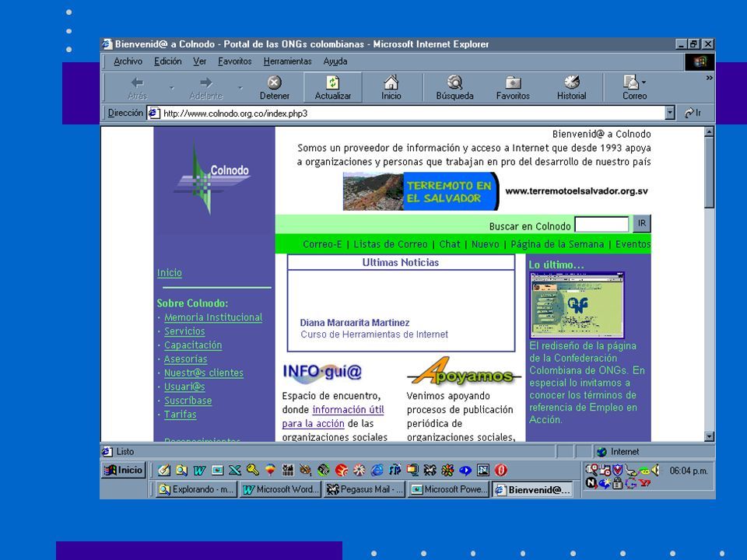Open the Herramientas menu
Image resolution: width=747 pixels, height=560 pixels.
pos(287,61)
